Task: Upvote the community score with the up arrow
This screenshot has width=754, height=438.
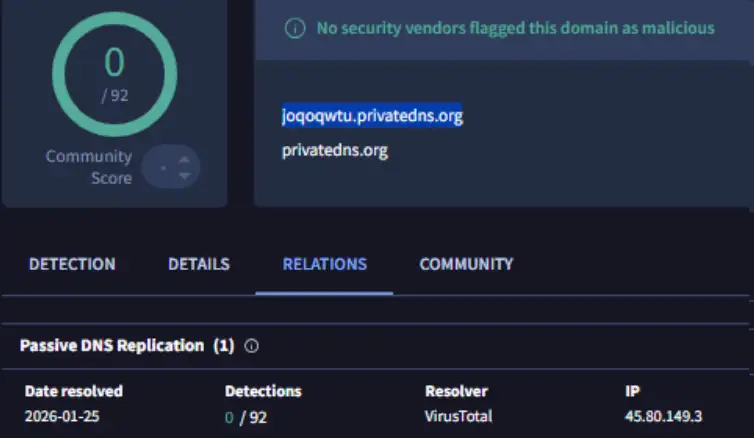Action: click(x=183, y=159)
